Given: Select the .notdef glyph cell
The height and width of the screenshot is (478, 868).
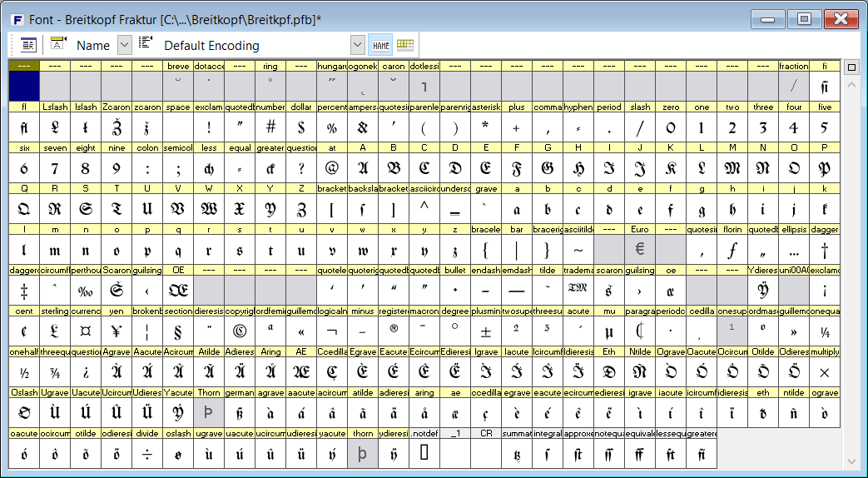Looking at the screenshot, I should [x=424, y=452].
